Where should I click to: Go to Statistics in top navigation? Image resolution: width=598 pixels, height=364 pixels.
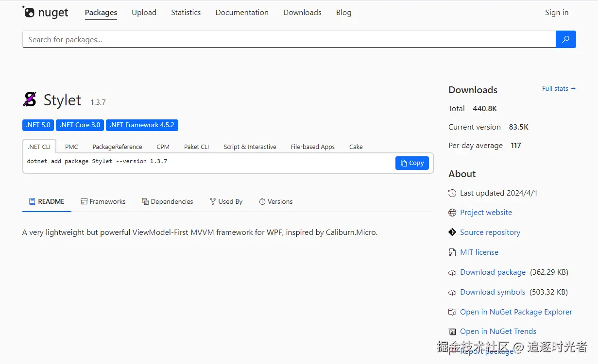(x=186, y=13)
